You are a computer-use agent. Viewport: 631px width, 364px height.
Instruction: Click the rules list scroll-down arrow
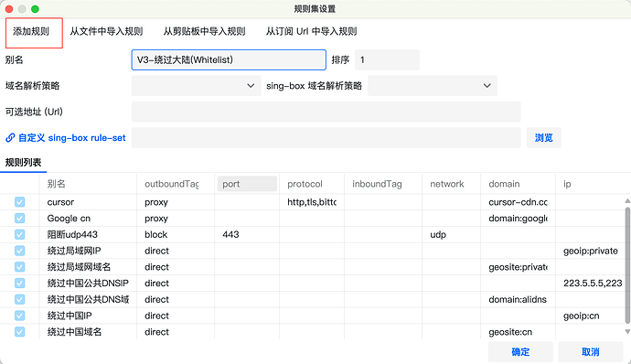[627, 332]
